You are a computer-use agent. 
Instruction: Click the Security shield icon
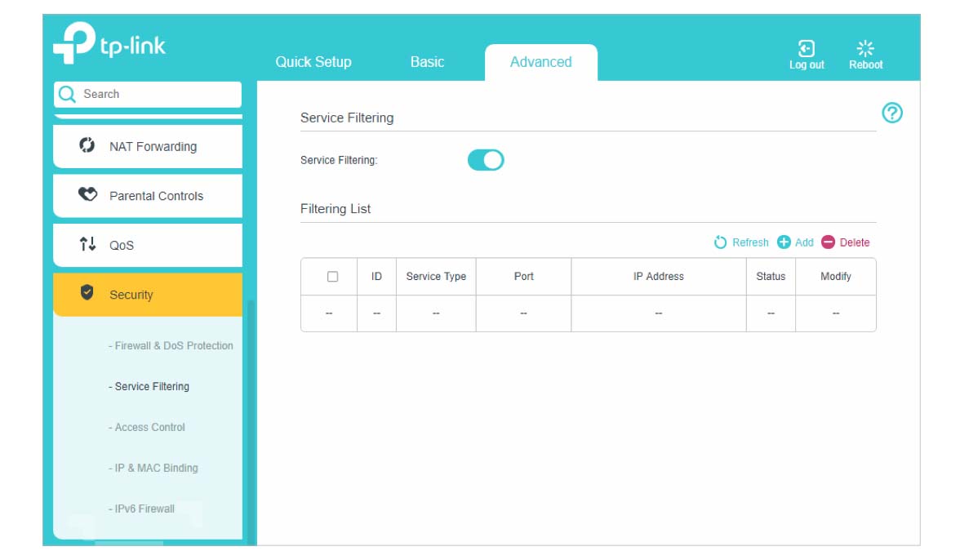(x=87, y=292)
